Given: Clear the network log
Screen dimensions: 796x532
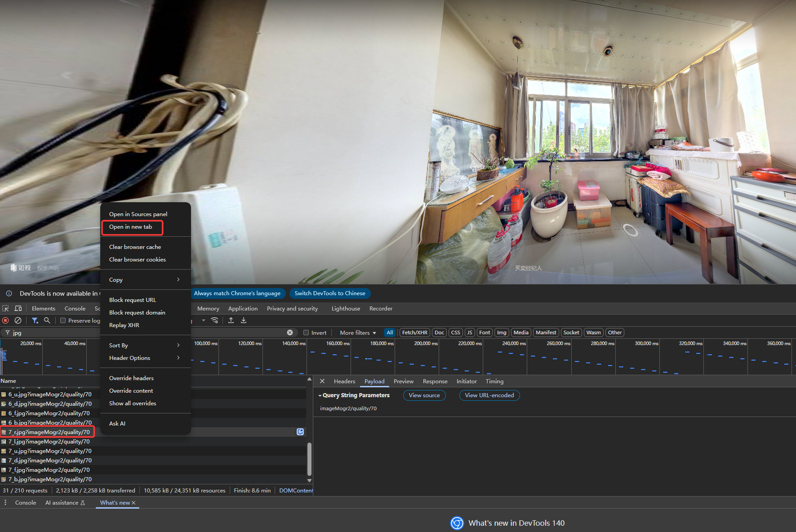Looking at the screenshot, I should 18,320.
